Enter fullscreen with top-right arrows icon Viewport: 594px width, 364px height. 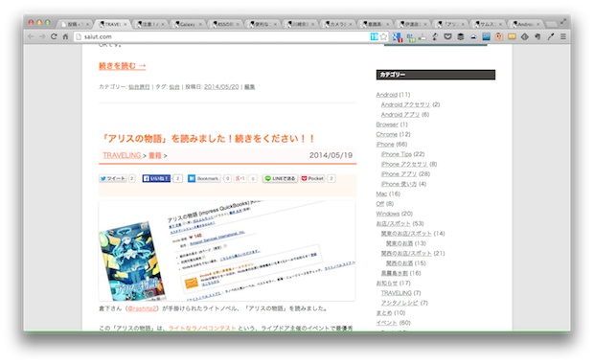click(563, 22)
